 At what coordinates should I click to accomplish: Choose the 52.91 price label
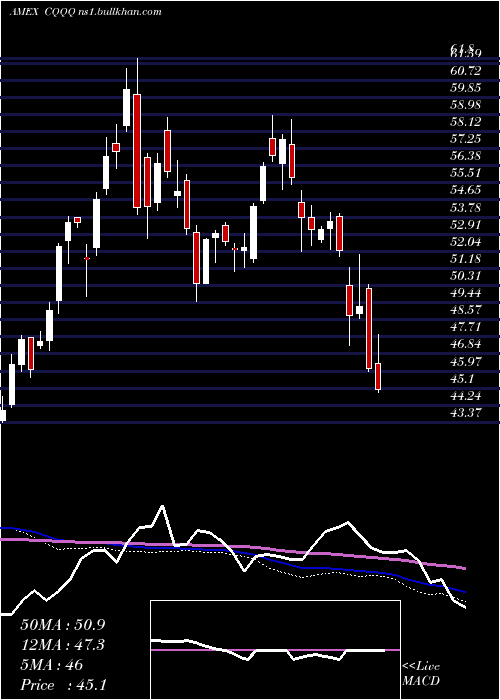tap(466, 225)
